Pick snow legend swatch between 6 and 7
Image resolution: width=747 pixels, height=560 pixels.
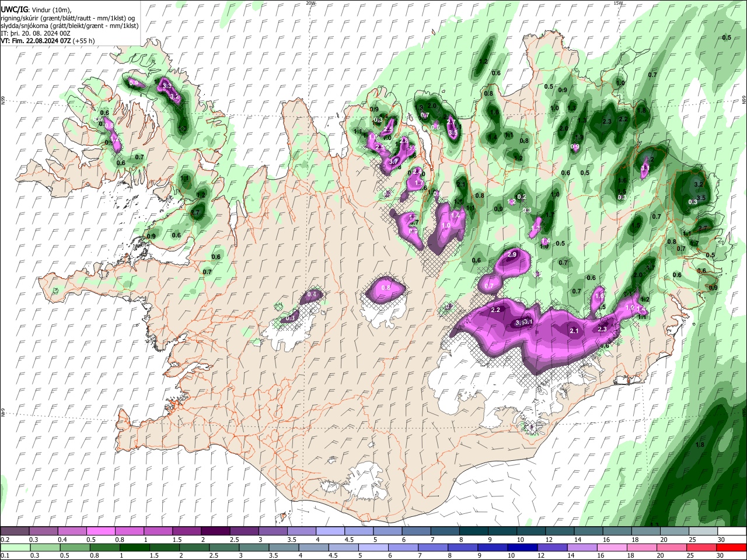click(x=416, y=531)
